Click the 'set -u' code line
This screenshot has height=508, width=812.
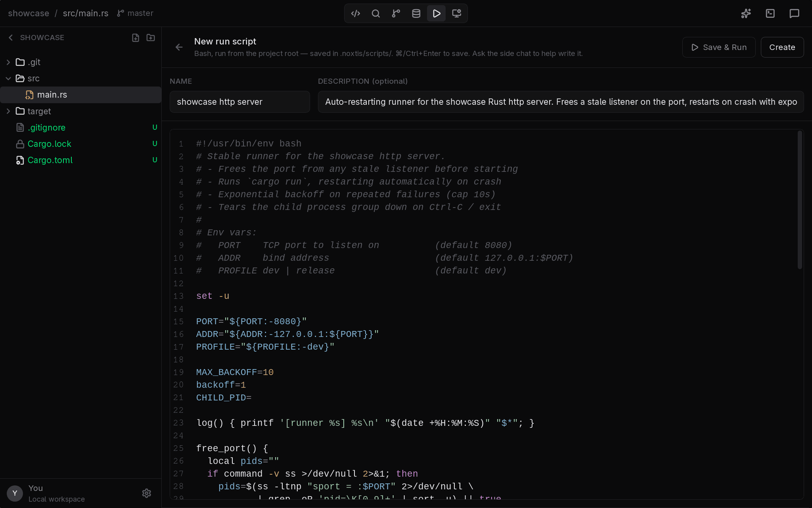pos(213,296)
